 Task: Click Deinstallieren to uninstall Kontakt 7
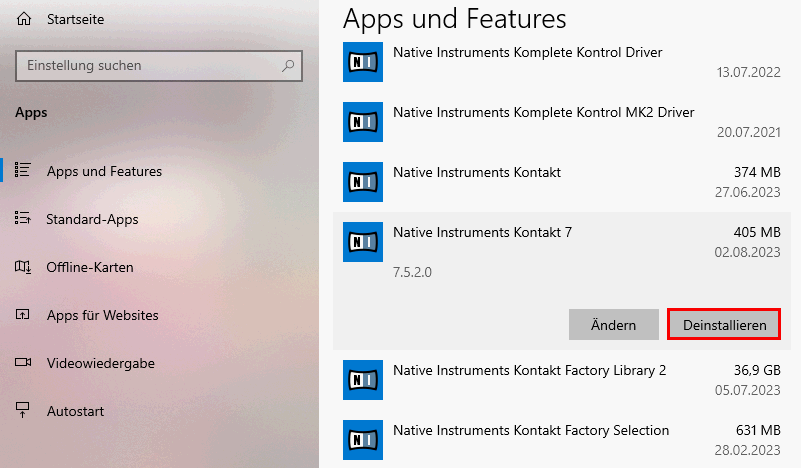pyautogui.click(x=724, y=324)
